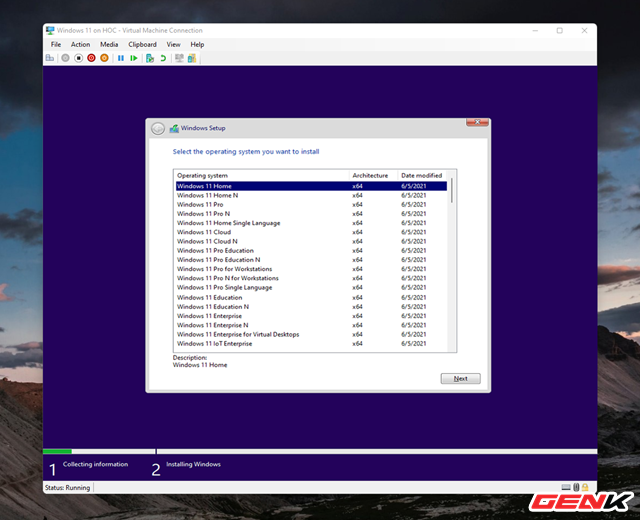Viewport: 640px width, 520px height.
Task: Select Windows 11 Cloud N
Action: (311, 241)
